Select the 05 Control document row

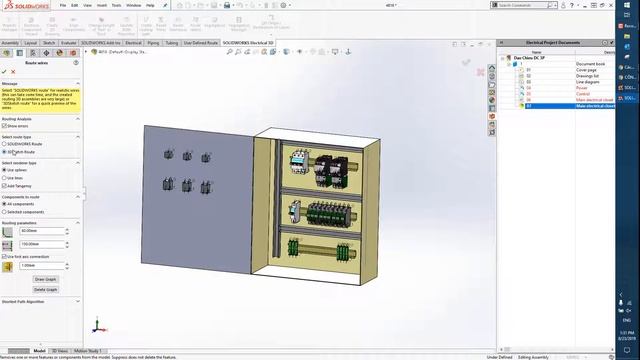(x=565, y=94)
